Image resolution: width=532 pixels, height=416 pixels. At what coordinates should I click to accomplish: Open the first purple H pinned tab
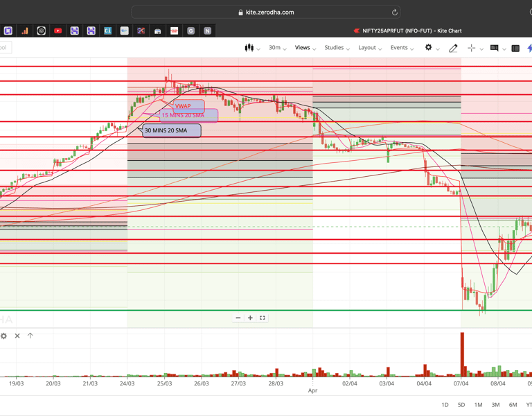pos(74,31)
